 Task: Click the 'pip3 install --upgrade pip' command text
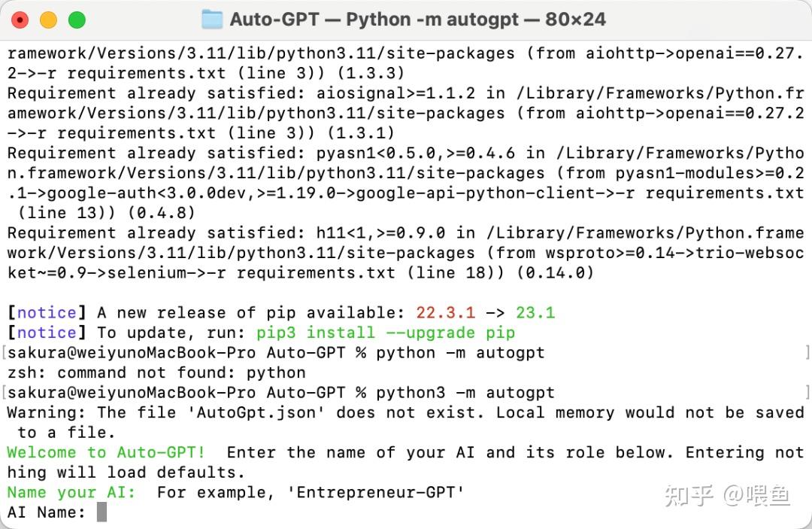click(386, 333)
